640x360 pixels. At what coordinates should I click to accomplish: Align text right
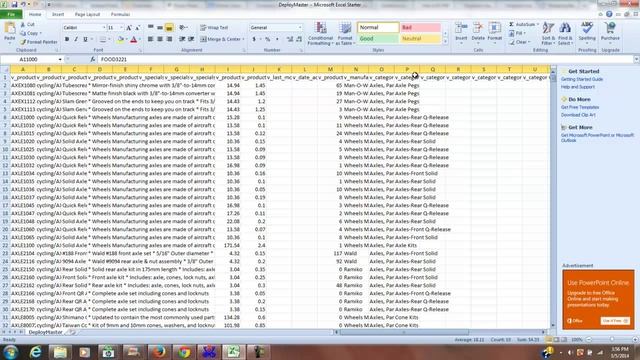point(169,39)
